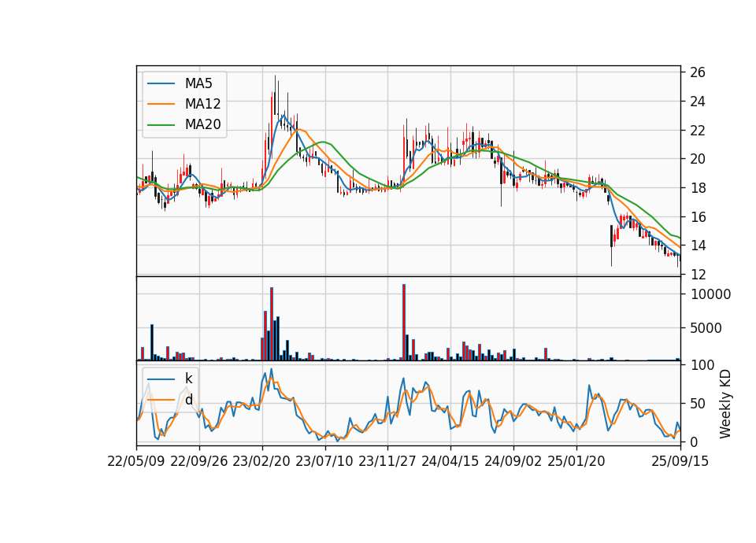Click the 24/04/15 date tick label
The width and height of the screenshot is (756, 543).
450,461
